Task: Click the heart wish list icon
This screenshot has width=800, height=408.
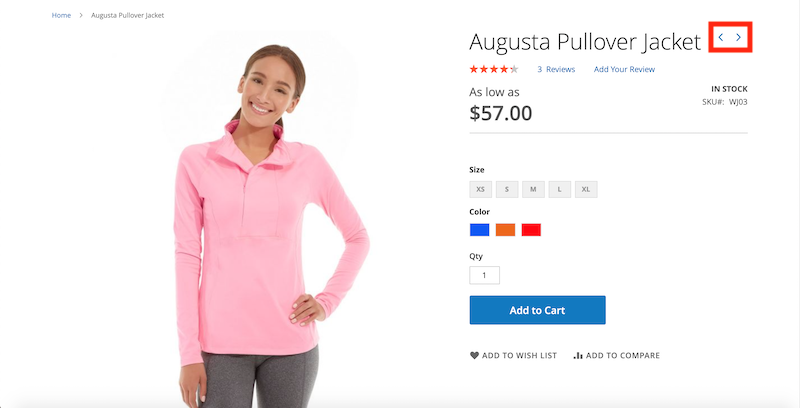Action: click(x=474, y=355)
